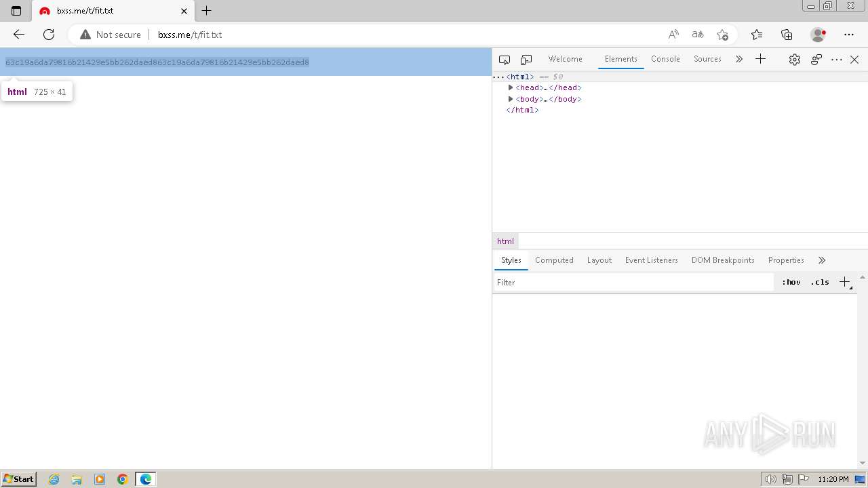Toggle the .cls class editor

point(820,283)
